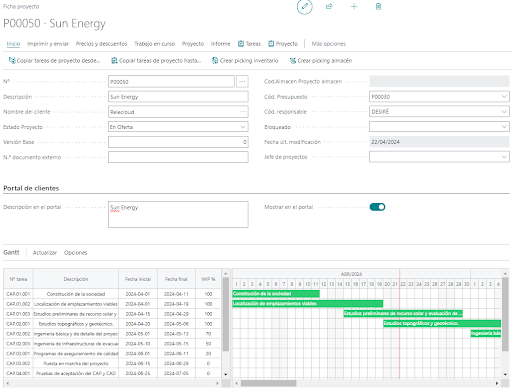Viewport: 512px width, 390px height.
Task: Click Fecha inicial column header
Action: (138, 279)
